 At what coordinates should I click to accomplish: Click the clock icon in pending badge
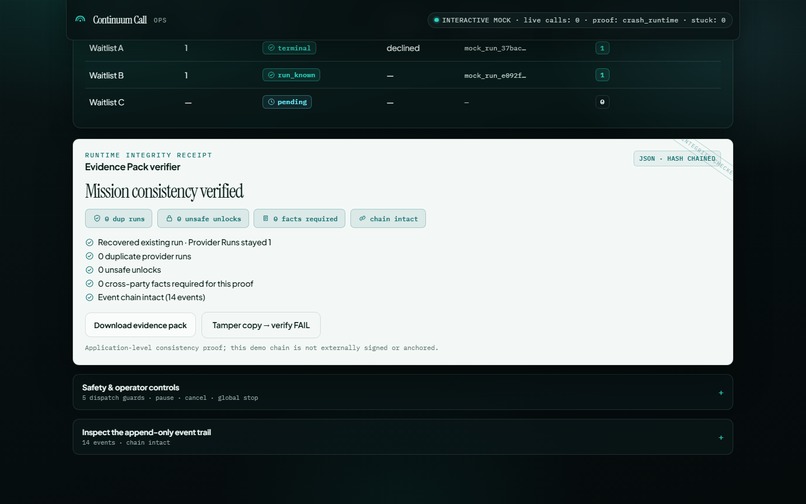pos(271,102)
